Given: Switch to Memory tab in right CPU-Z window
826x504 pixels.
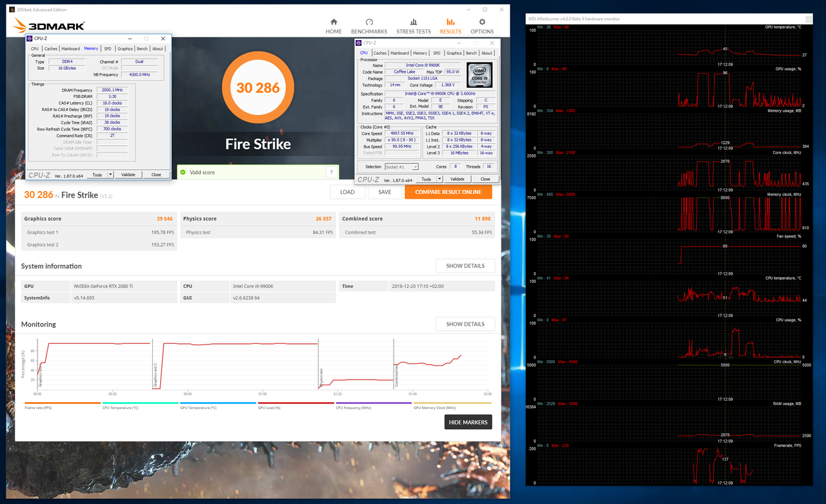Looking at the screenshot, I should tap(420, 53).
